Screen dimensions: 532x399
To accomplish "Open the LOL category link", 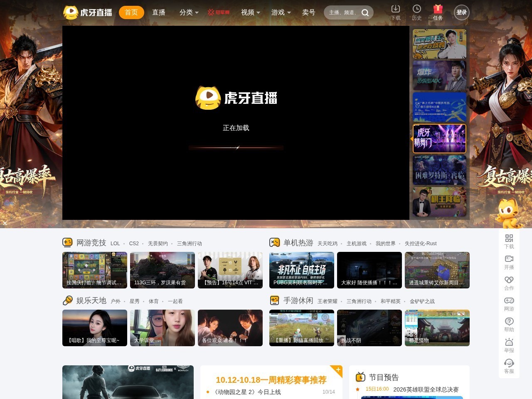I will pos(115,244).
